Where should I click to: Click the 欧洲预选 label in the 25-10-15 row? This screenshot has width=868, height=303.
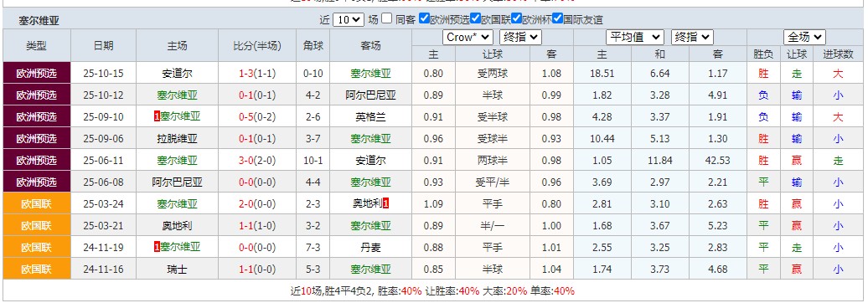pyautogui.click(x=37, y=73)
